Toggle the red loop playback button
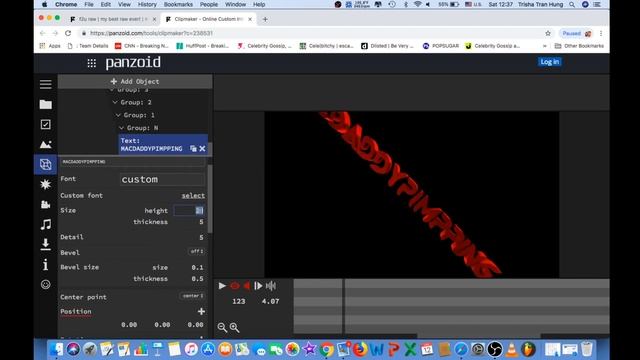Screen dimensions: 640x360 pyautogui.click(x=235, y=286)
